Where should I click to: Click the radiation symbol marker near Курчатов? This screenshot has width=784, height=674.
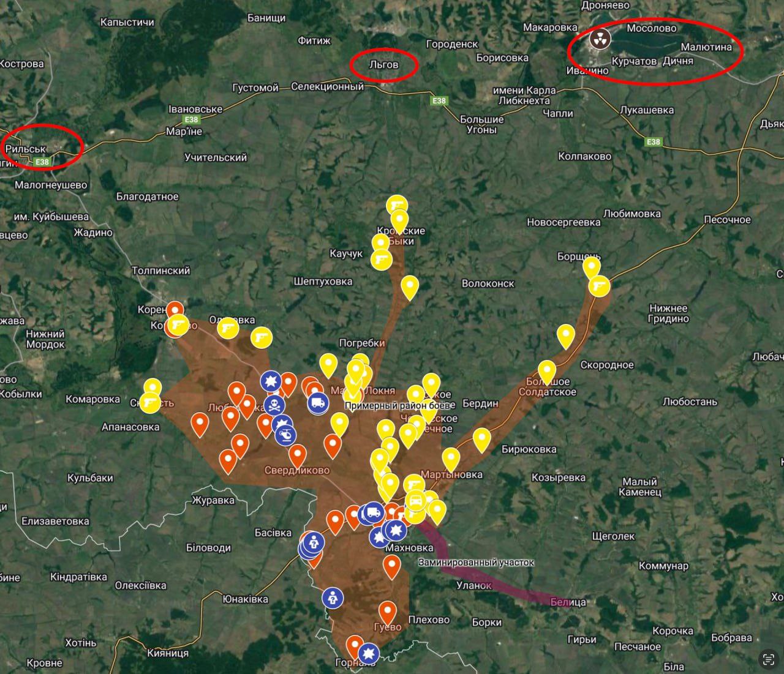(600, 39)
